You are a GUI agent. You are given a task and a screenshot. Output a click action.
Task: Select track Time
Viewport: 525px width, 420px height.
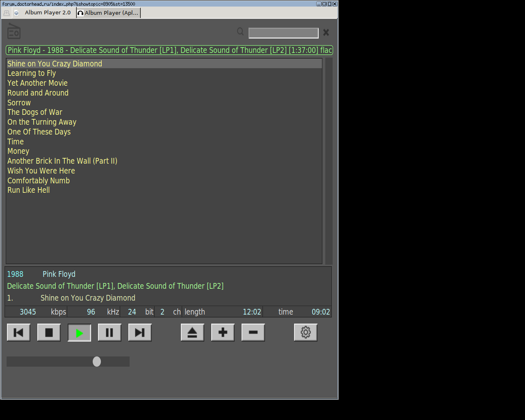tap(164, 142)
